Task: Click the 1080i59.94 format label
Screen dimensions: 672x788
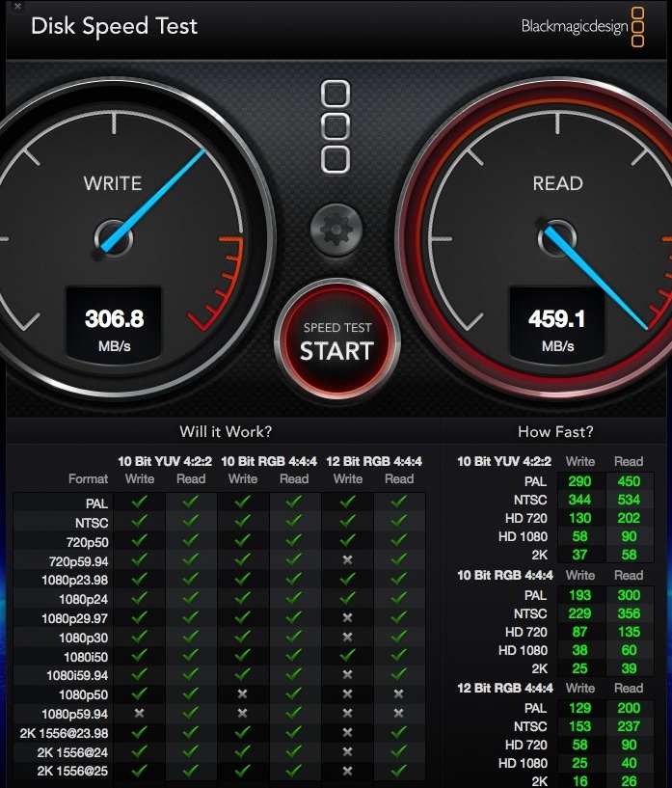Action: coord(77,675)
